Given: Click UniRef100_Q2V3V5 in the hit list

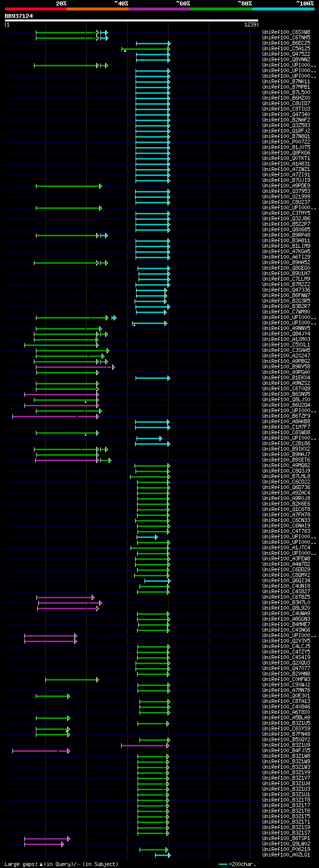Looking at the screenshot, I should [286, 641].
